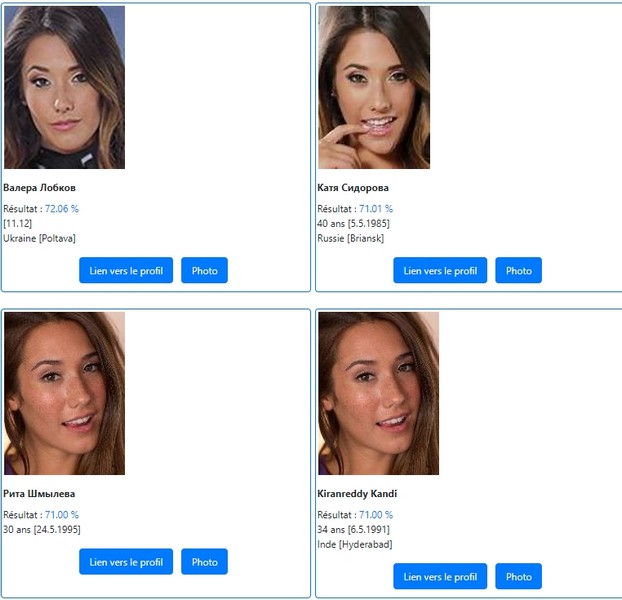This screenshot has height=600, width=622.
Task: Click the name Катя Сидорова
Action: click(353, 188)
